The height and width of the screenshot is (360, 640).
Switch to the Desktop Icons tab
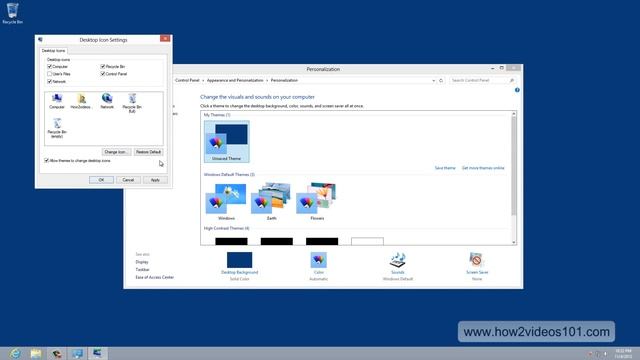[53, 51]
